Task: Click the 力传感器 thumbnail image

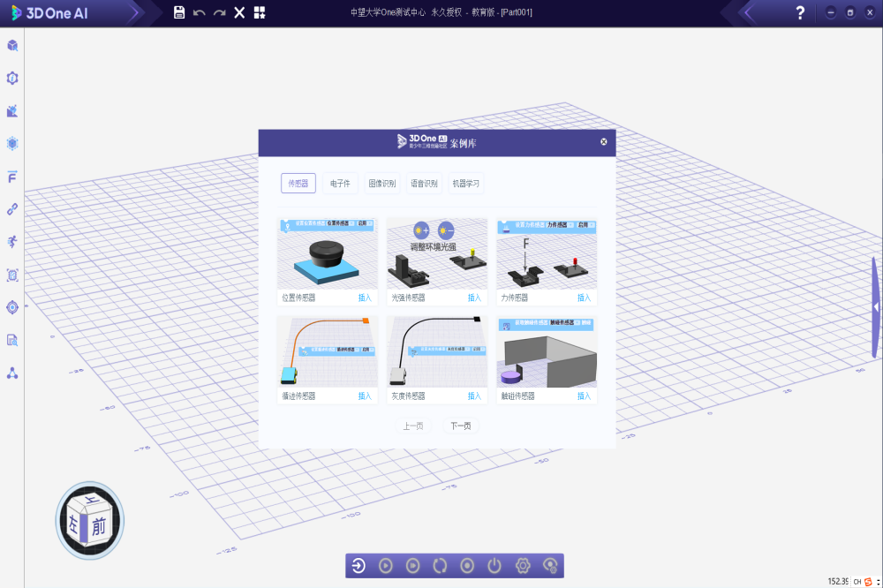Action: point(547,254)
